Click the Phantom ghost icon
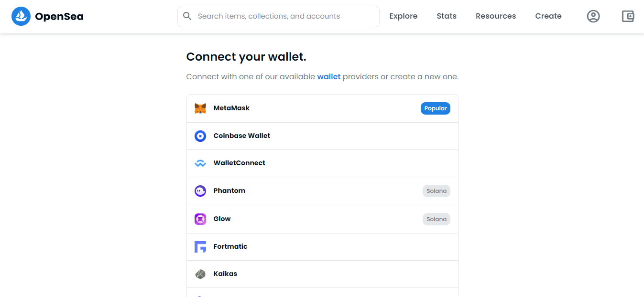 click(x=200, y=191)
